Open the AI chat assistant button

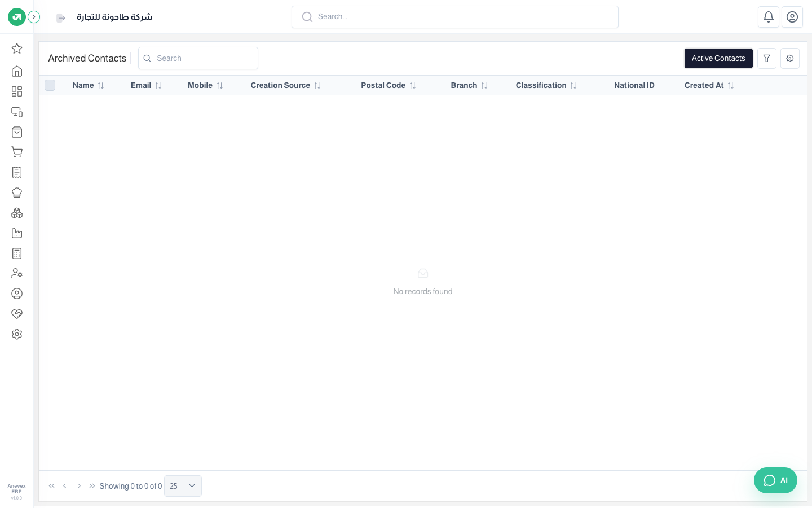pyautogui.click(x=775, y=480)
